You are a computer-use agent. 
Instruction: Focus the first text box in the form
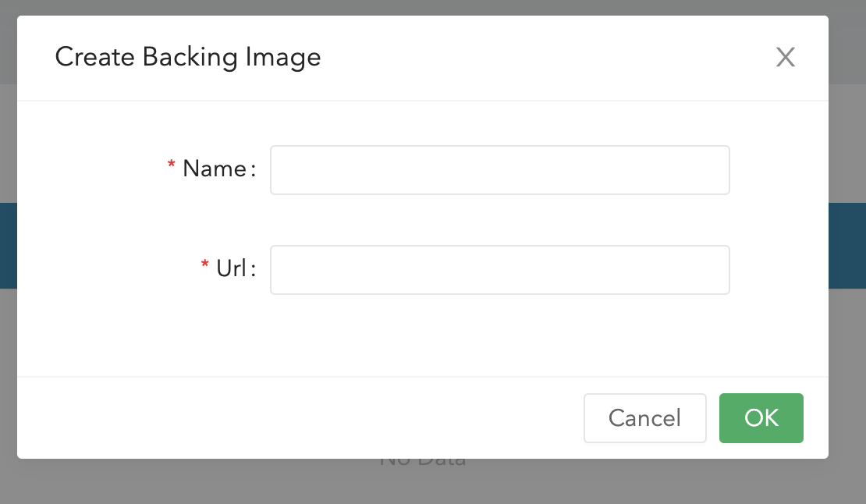[499, 169]
